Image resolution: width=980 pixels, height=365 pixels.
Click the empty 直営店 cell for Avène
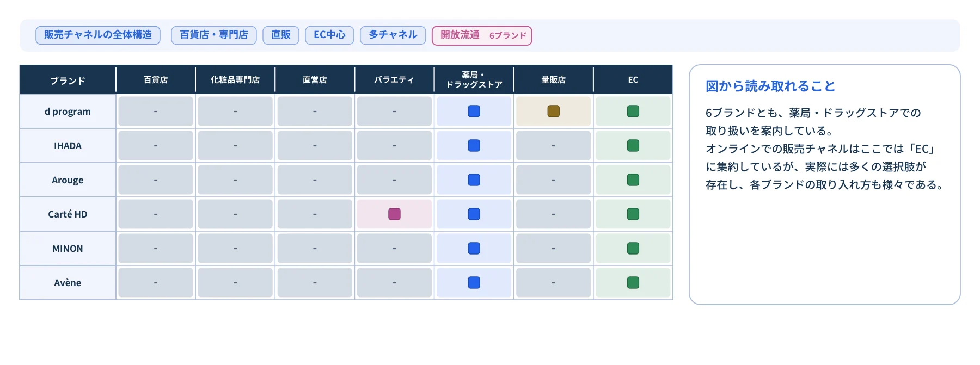coord(315,283)
